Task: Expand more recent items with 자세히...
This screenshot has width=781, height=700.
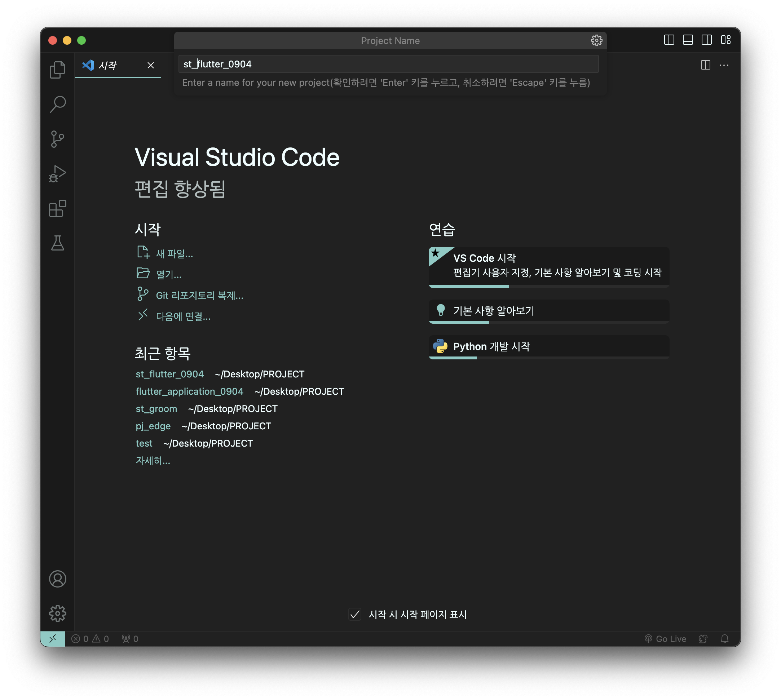Action: 153,461
